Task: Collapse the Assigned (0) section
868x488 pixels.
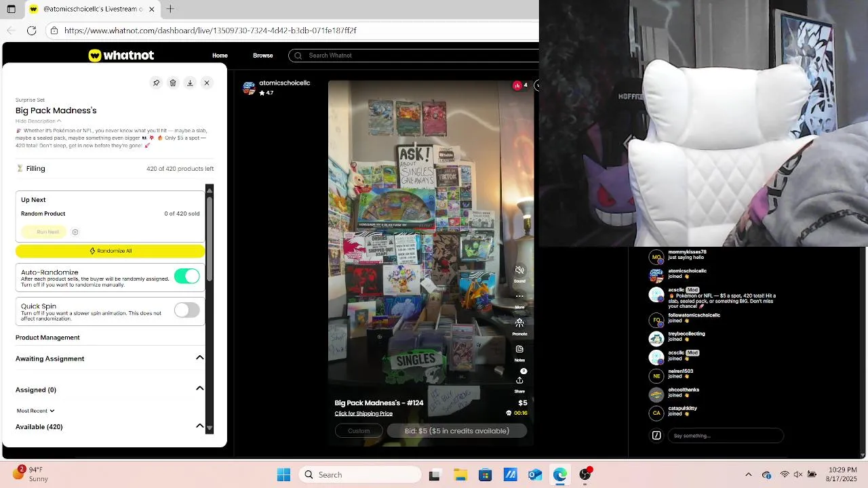Action: pos(200,388)
